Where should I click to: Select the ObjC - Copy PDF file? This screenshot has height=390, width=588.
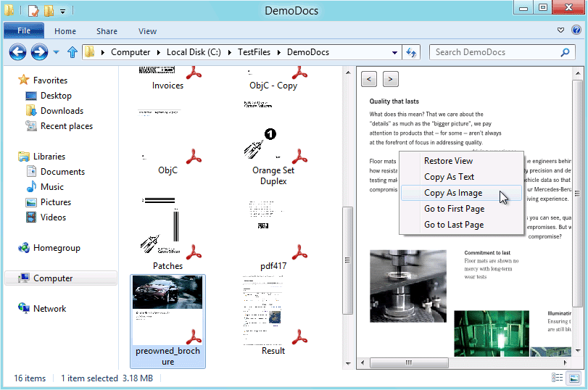(x=273, y=79)
